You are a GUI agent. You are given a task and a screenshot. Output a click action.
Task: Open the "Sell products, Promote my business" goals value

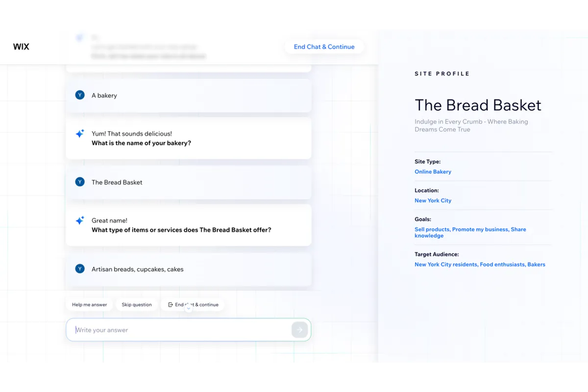[470, 233]
